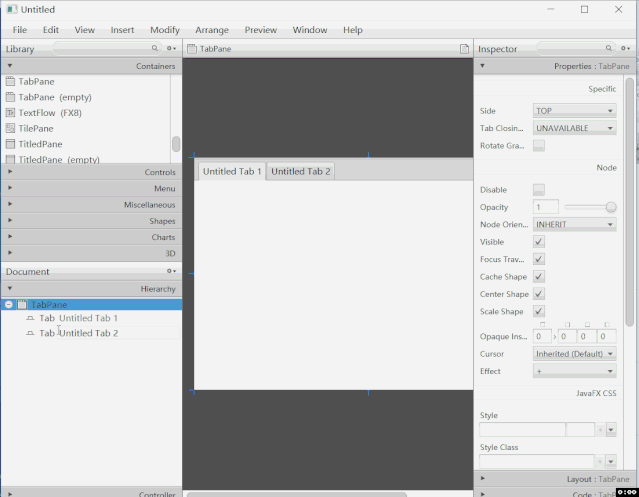The width and height of the screenshot is (639, 497).
Task: Click the Library search field
Action: [x=108, y=48]
